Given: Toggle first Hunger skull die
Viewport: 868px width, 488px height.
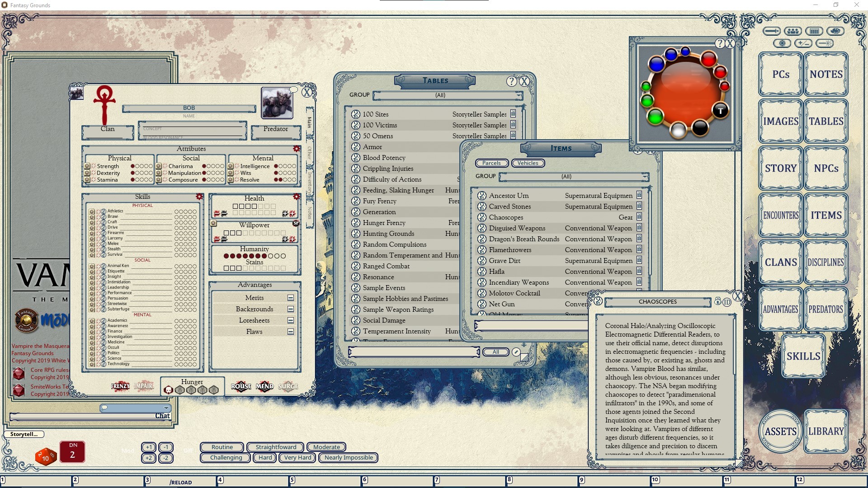Looking at the screenshot, I should (x=168, y=390).
